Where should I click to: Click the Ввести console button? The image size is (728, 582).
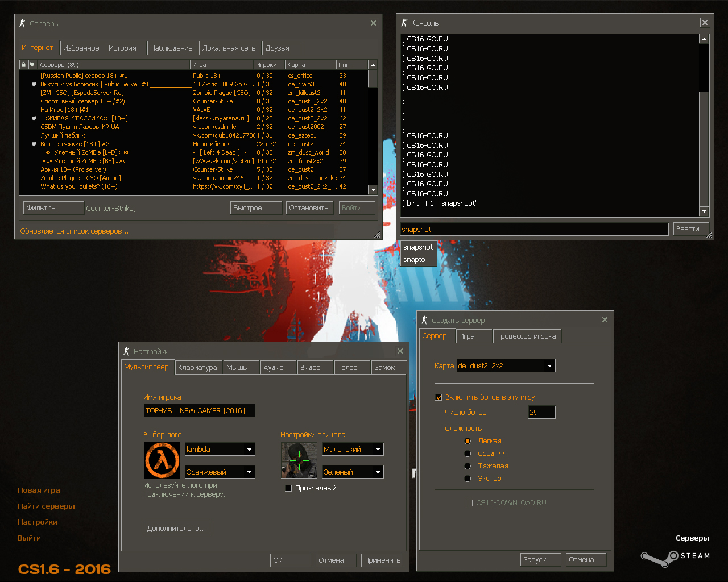(690, 229)
